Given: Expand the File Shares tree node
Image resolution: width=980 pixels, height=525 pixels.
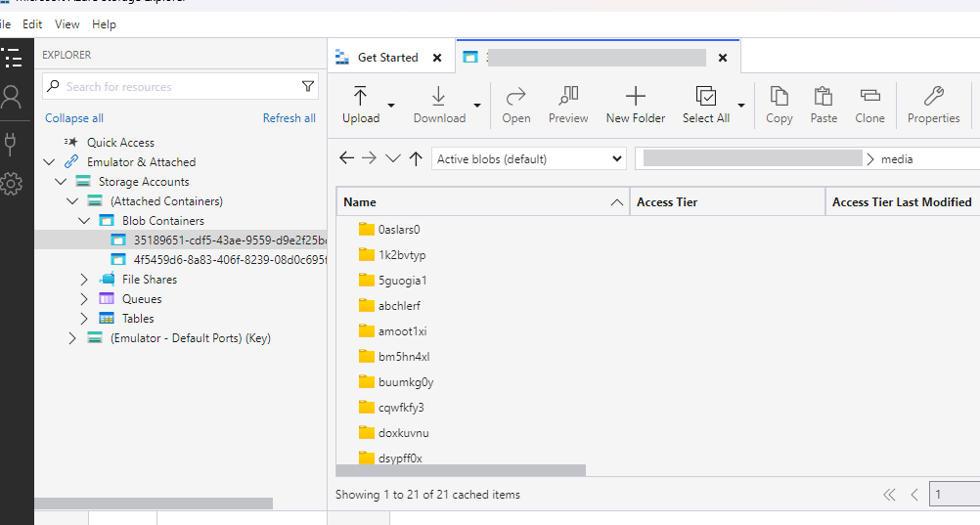Looking at the screenshot, I should pos(85,280).
